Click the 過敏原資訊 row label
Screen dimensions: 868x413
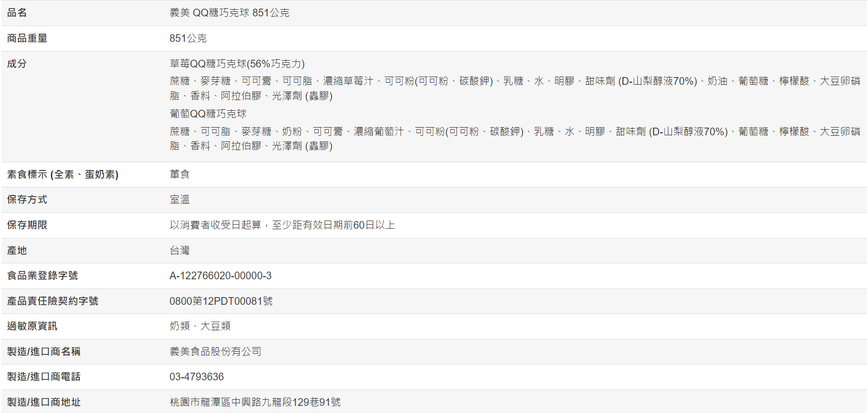pyautogui.click(x=32, y=326)
